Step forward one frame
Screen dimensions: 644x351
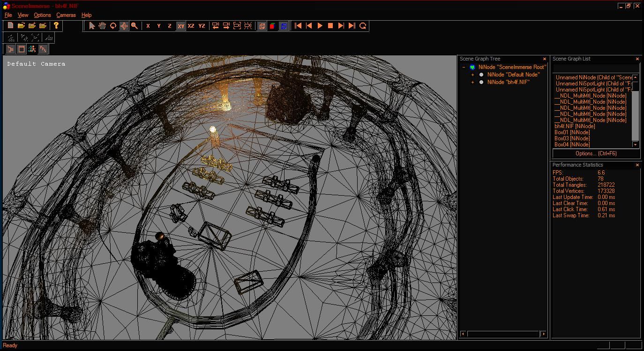click(x=341, y=26)
